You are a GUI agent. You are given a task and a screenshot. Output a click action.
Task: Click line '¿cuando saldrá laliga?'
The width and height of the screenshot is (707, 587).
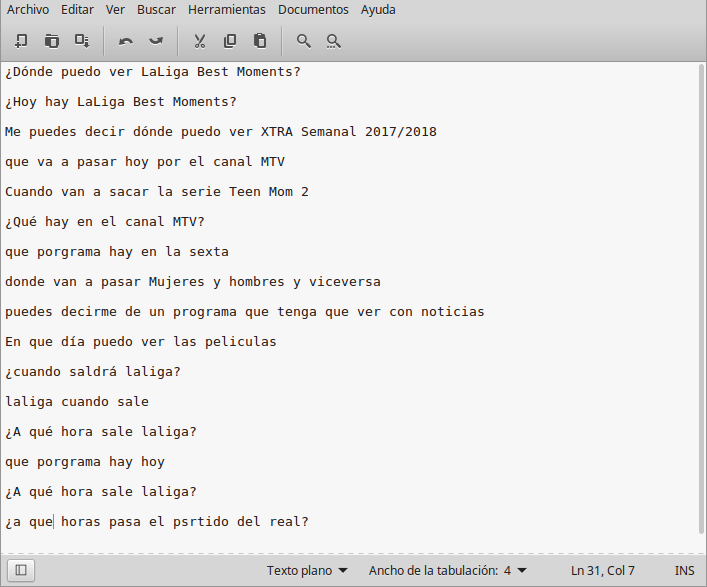click(93, 372)
